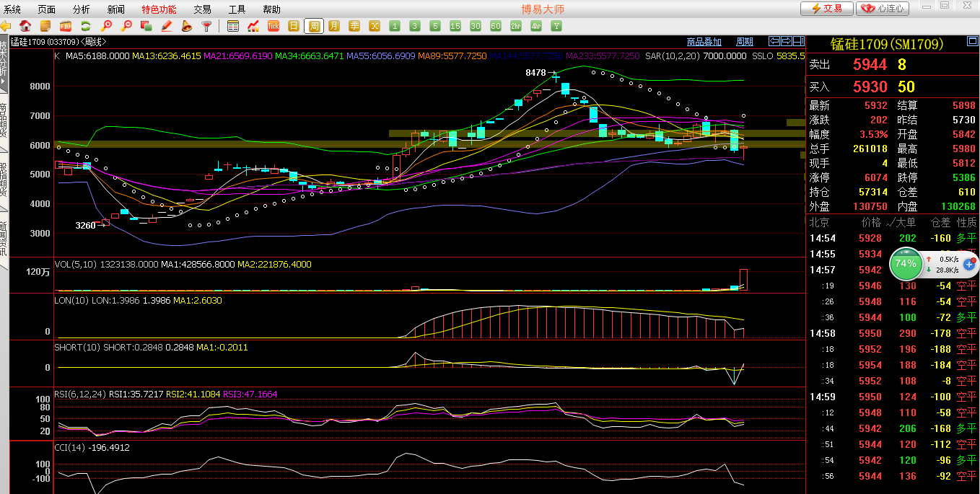Open the 新闻 menu
Screen dimensions: 980x494
[115, 9]
